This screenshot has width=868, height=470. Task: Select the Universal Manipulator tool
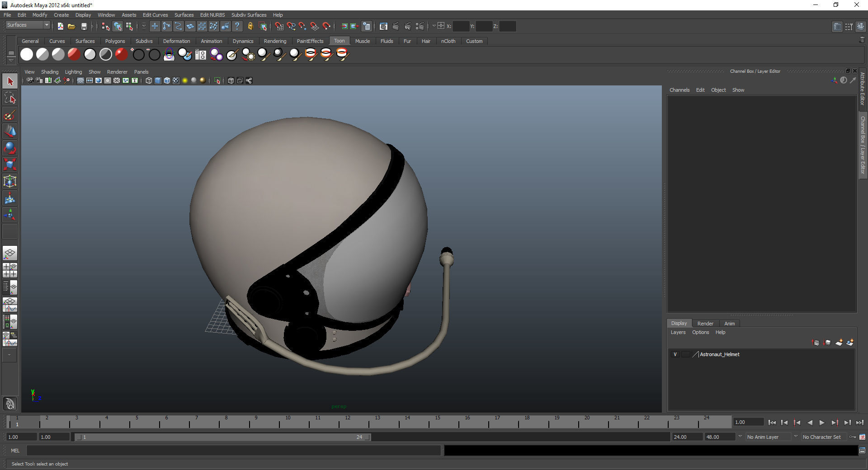(10, 181)
